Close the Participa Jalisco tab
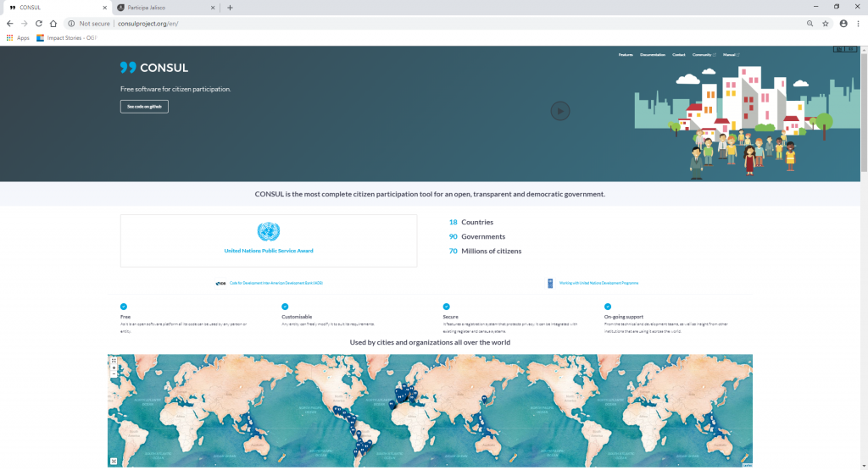The image size is (868, 470). pos(213,8)
